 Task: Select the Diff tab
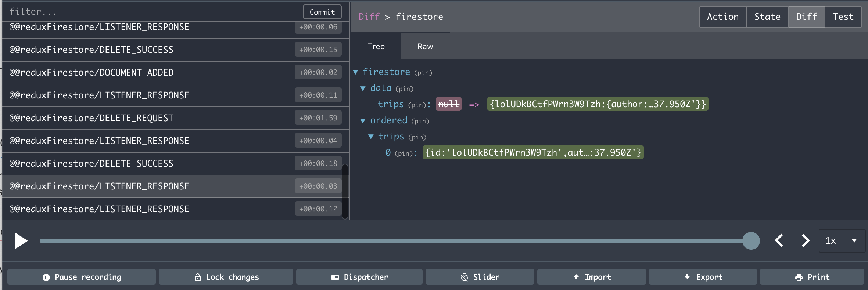[806, 17]
